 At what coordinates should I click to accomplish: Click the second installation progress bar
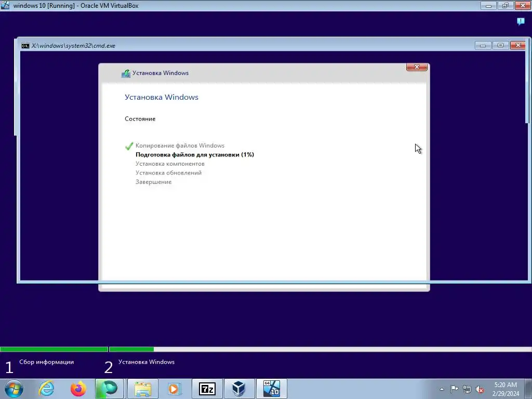[321, 349]
